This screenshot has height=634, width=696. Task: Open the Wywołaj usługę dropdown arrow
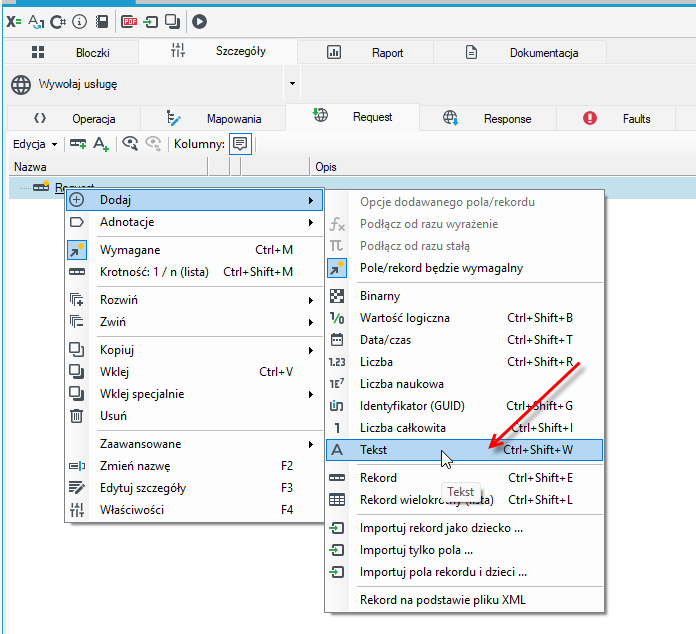(x=292, y=83)
